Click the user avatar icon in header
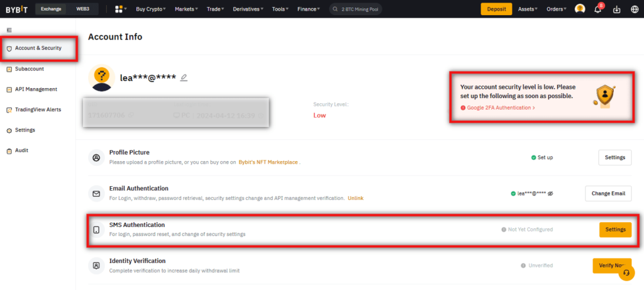The image size is (644, 290). [579, 9]
